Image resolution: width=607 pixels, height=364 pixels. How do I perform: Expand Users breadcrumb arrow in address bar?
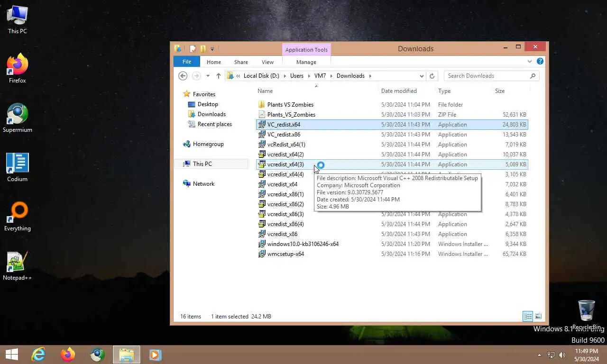309,76
